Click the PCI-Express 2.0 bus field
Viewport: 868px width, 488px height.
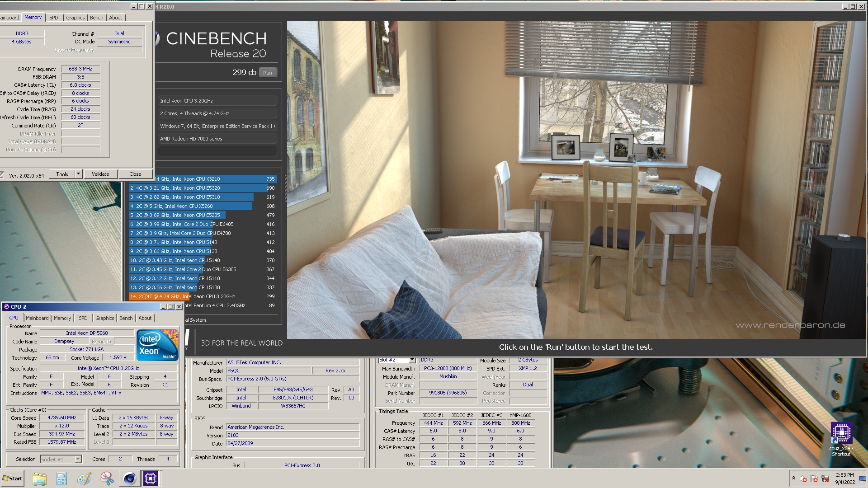(x=302, y=465)
